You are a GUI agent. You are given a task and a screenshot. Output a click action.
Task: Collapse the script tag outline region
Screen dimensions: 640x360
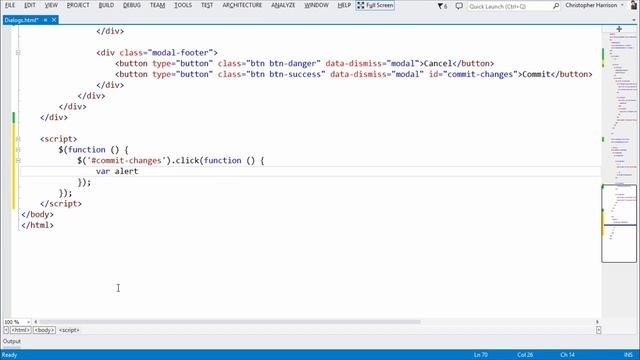tap(18, 139)
